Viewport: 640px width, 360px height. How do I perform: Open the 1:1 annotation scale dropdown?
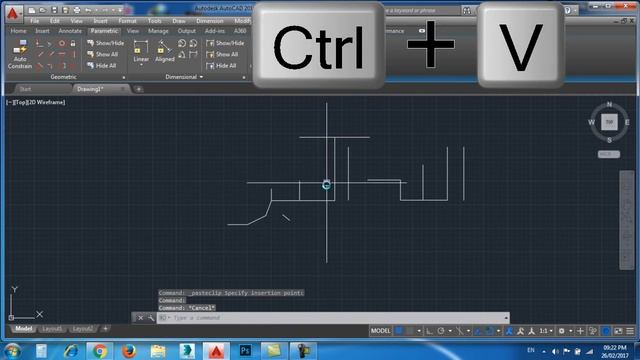coord(546,331)
